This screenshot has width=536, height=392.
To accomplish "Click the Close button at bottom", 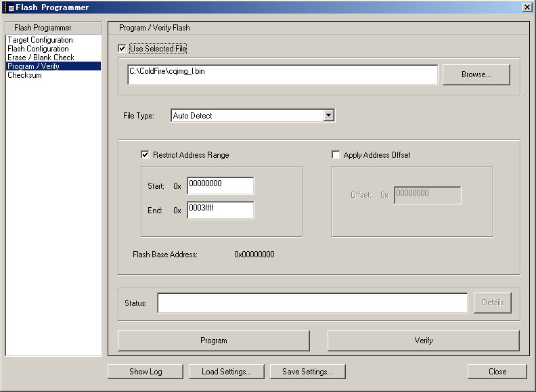I will tap(497, 372).
